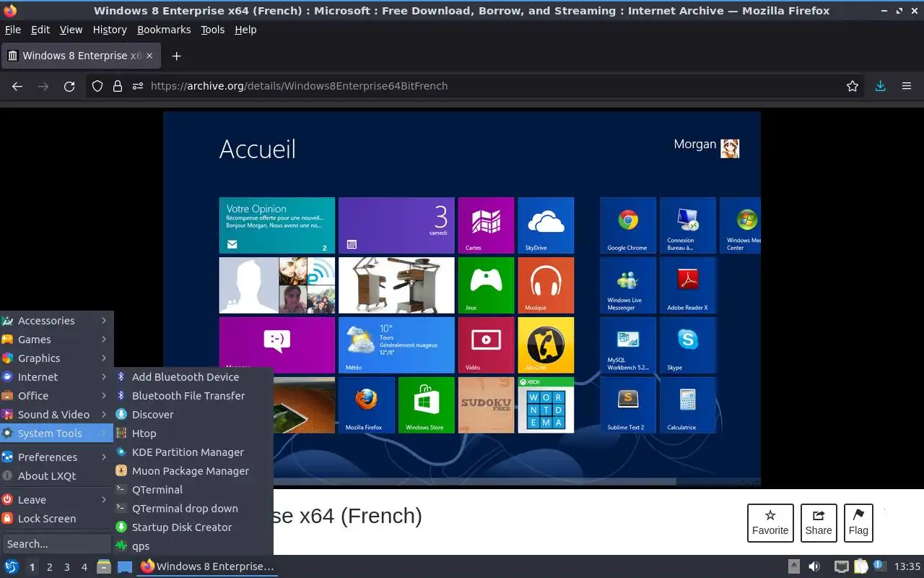Click the Flag button
924x578 pixels.
(858, 523)
